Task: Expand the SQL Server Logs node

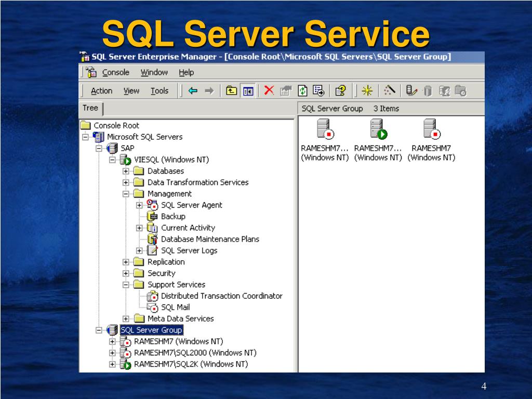Action: (x=139, y=251)
